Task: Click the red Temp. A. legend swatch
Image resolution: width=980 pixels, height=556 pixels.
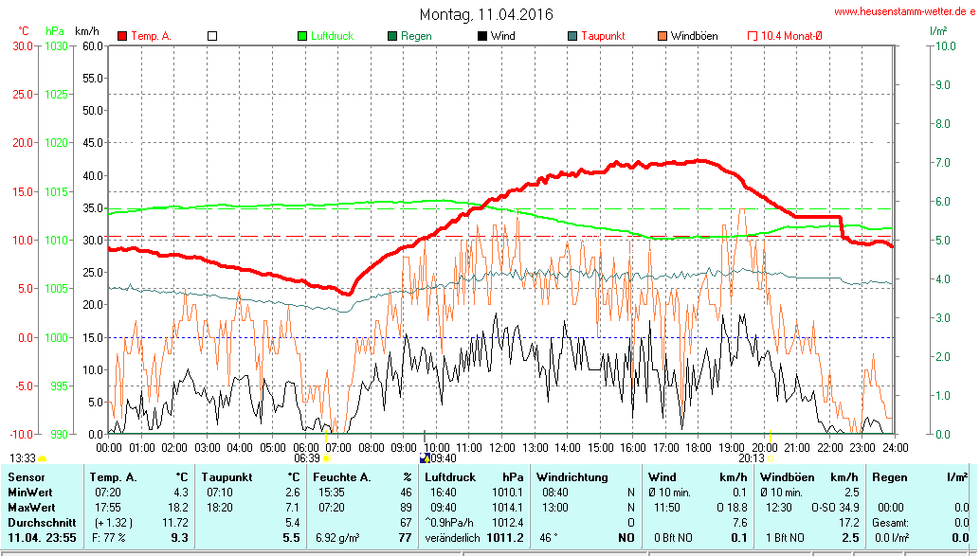Action: [x=123, y=36]
